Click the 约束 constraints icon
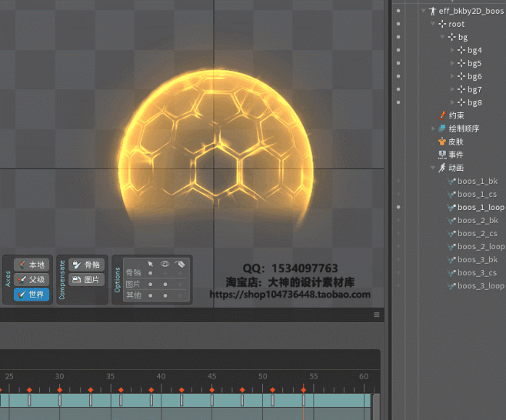 point(442,115)
